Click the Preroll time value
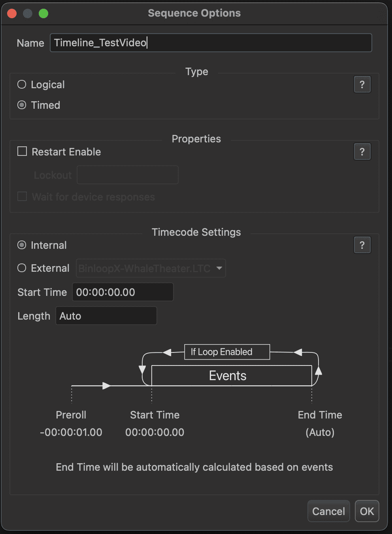 [x=71, y=432]
